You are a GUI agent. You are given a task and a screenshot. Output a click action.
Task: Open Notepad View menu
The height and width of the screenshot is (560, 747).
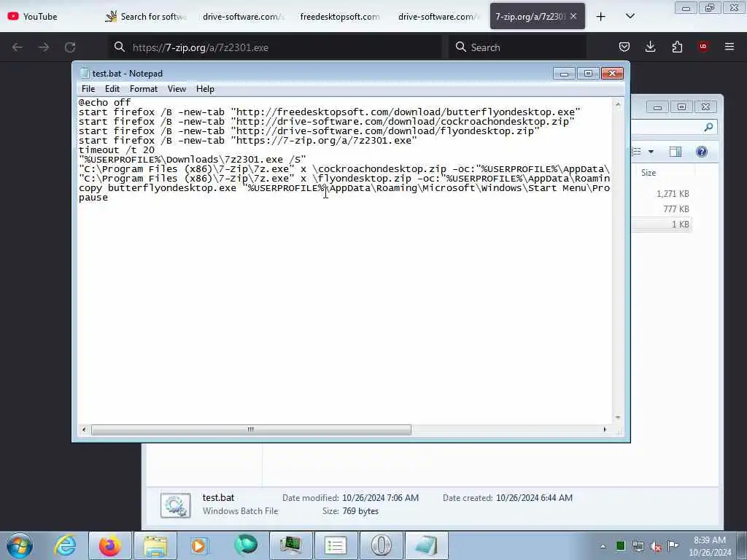coord(177,89)
